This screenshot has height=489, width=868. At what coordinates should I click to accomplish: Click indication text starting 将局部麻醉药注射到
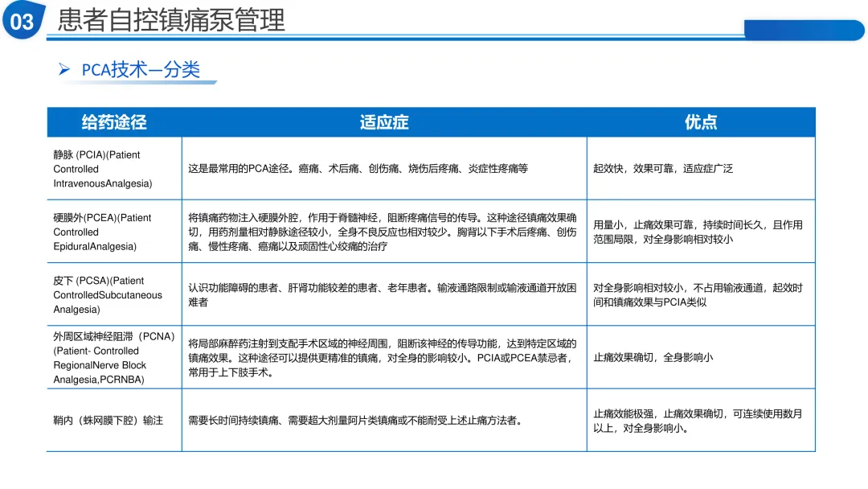point(382,358)
